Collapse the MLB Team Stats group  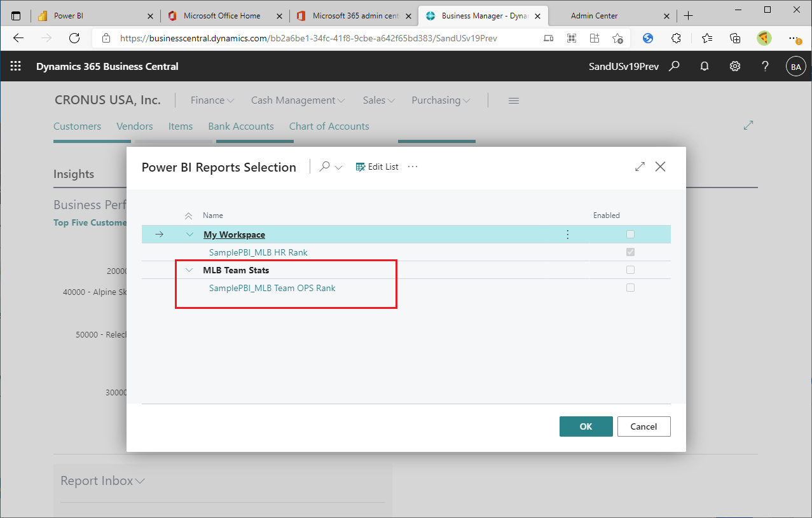pyautogui.click(x=189, y=269)
